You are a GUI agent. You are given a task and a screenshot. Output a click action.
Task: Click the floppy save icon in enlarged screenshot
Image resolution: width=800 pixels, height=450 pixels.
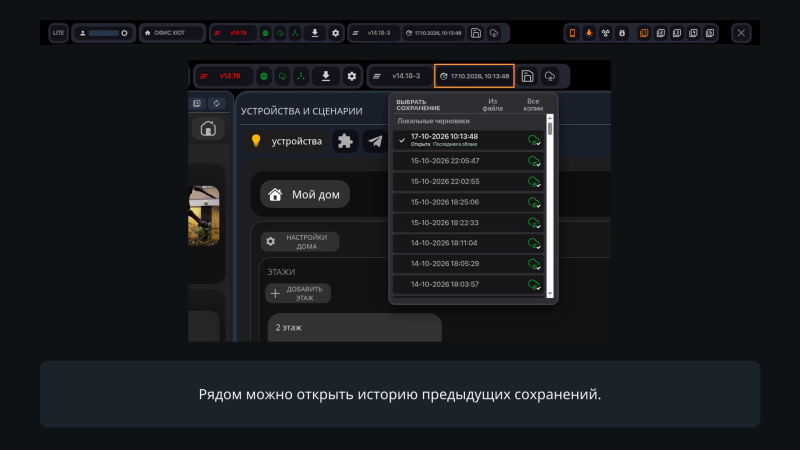coord(528,76)
